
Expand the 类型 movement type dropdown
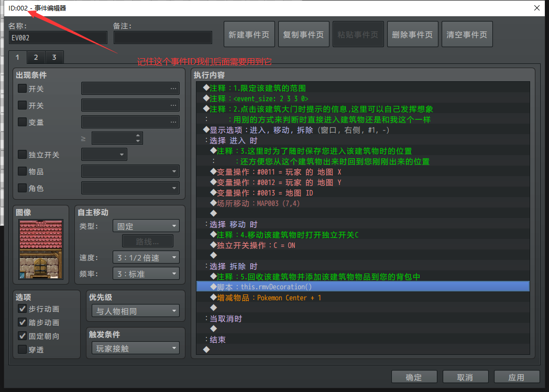pos(146,226)
